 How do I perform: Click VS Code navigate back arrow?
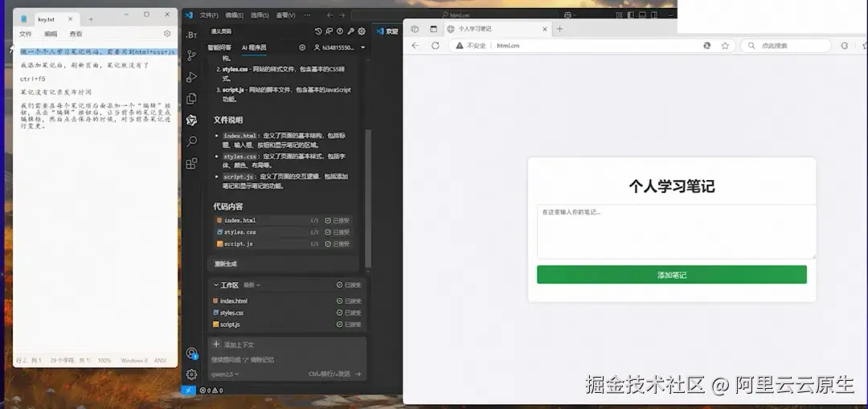coord(330,15)
